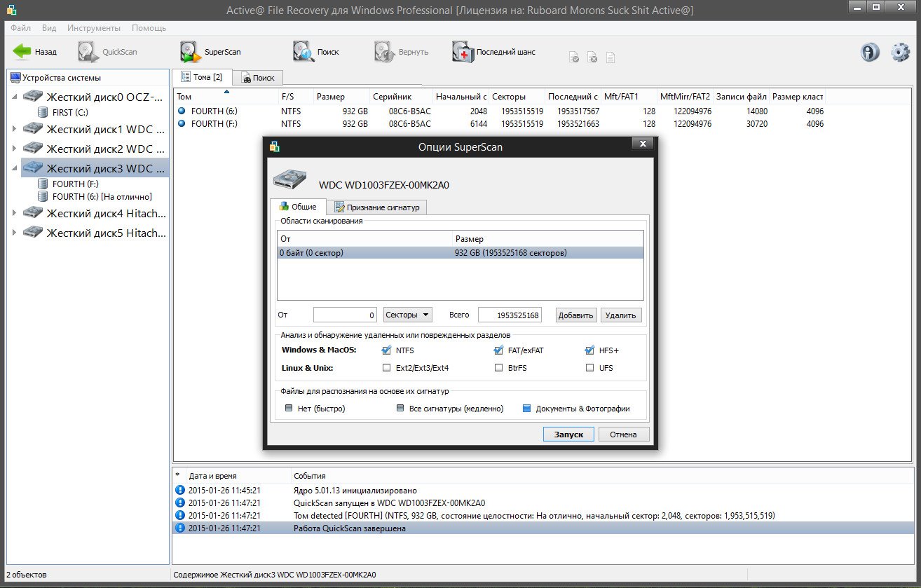Click the Добавить button
The height and width of the screenshot is (588, 921).
(577, 315)
